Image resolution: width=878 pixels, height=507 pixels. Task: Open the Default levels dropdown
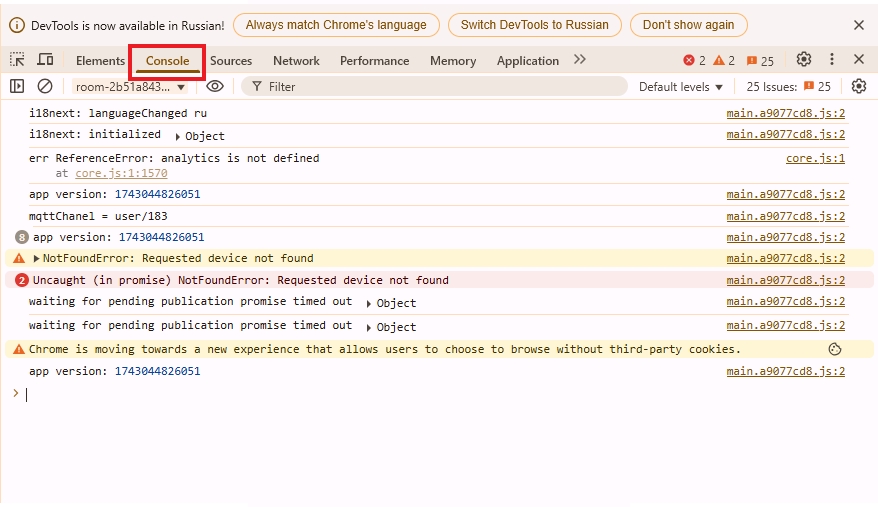tap(680, 87)
